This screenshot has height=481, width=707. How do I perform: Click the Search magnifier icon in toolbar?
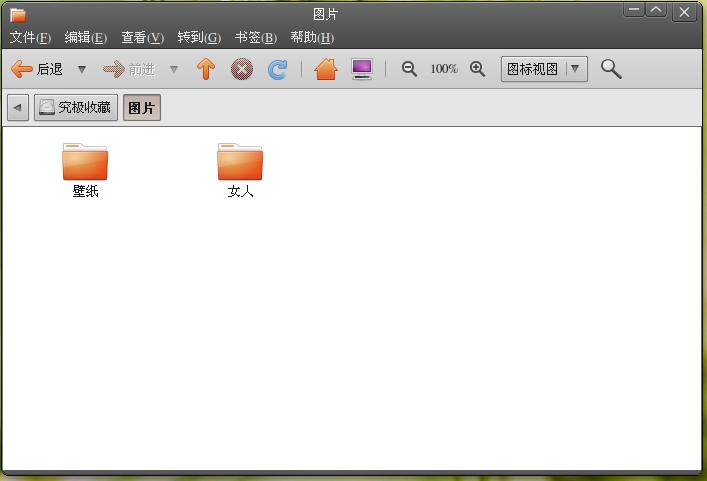coord(611,69)
